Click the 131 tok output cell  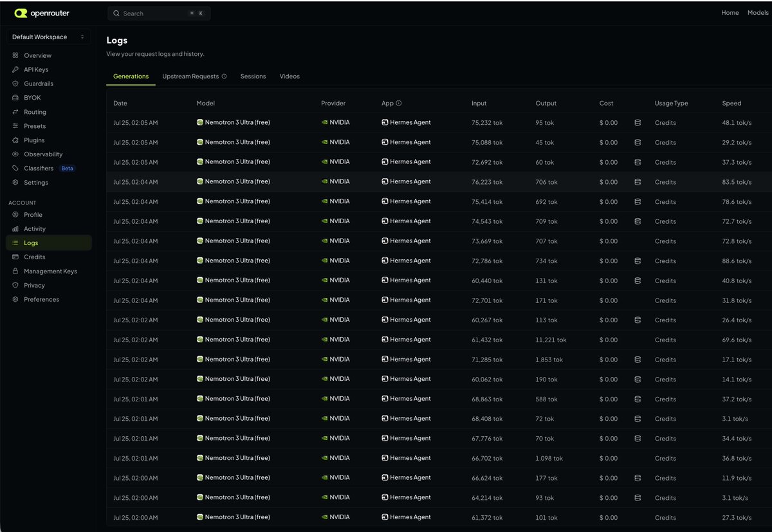pyautogui.click(x=546, y=280)
